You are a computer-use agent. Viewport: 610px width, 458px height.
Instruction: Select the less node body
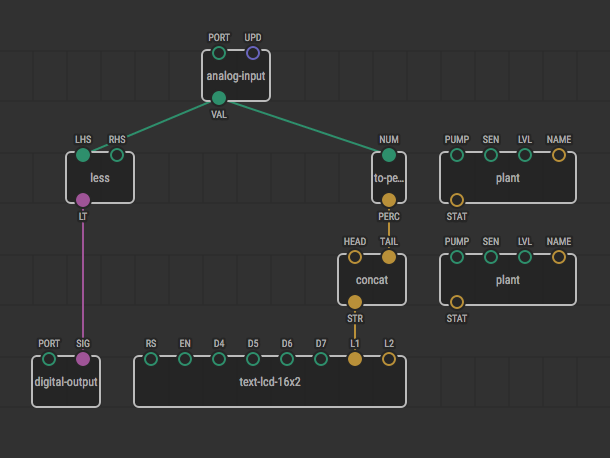click(x=100, y=178)
